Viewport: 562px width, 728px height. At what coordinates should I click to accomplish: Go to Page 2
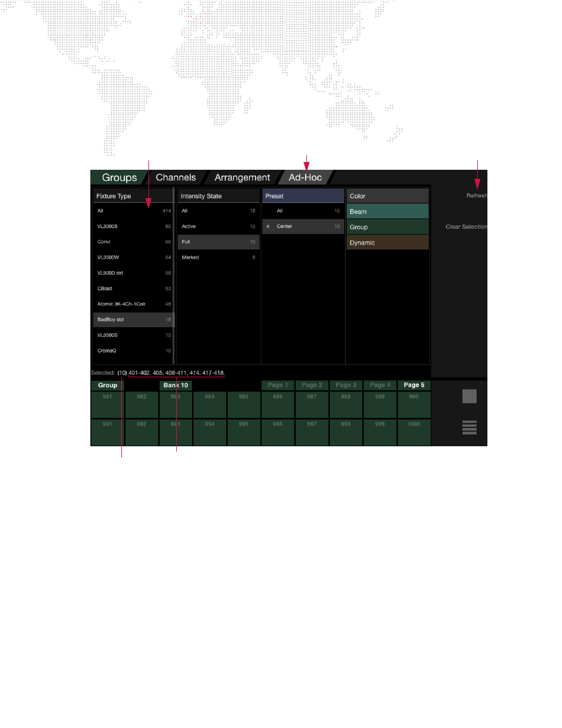tap(312, 385)
